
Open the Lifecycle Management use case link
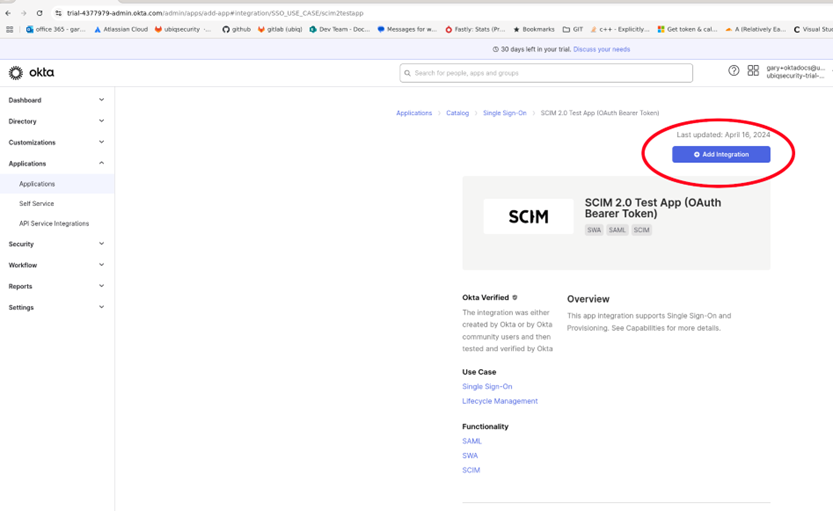pos(500,401)
